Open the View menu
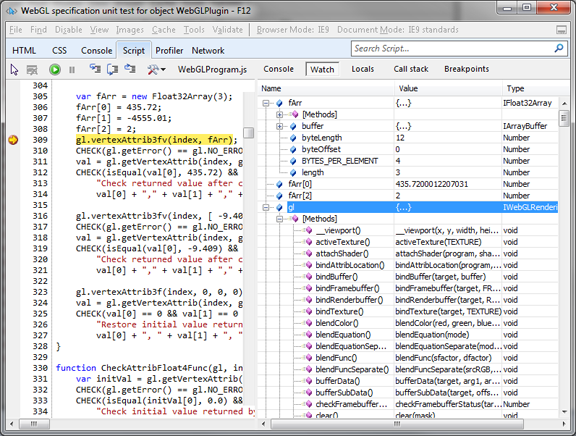 [x=100, y=30]
